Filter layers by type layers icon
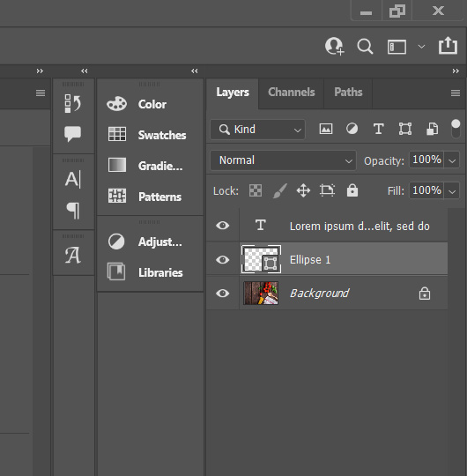The width and height of the screenshot is (467, 476). click(378, 129)
